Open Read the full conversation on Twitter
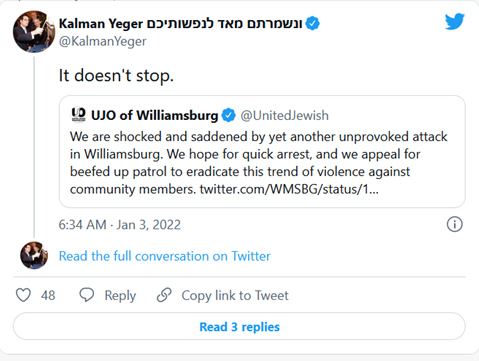The image size is (479, 361). (x=165, y=256)
